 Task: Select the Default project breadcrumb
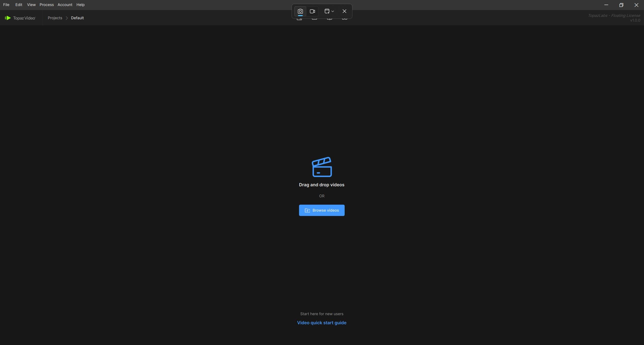77,18
